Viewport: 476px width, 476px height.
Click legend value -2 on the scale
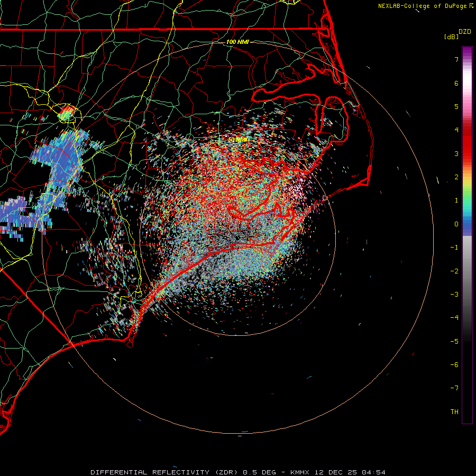[454, 271]
